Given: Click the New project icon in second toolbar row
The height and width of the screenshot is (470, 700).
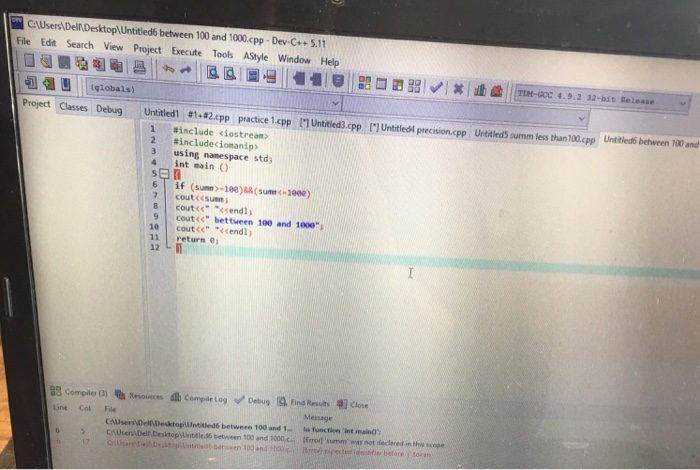Looking at the screenshot, I should (x=31, y=82).
